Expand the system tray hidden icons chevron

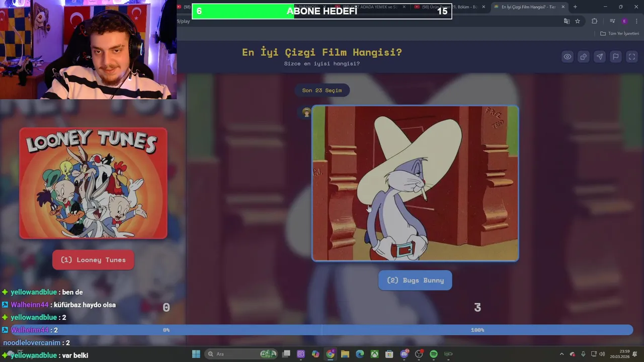coord(561,354)
